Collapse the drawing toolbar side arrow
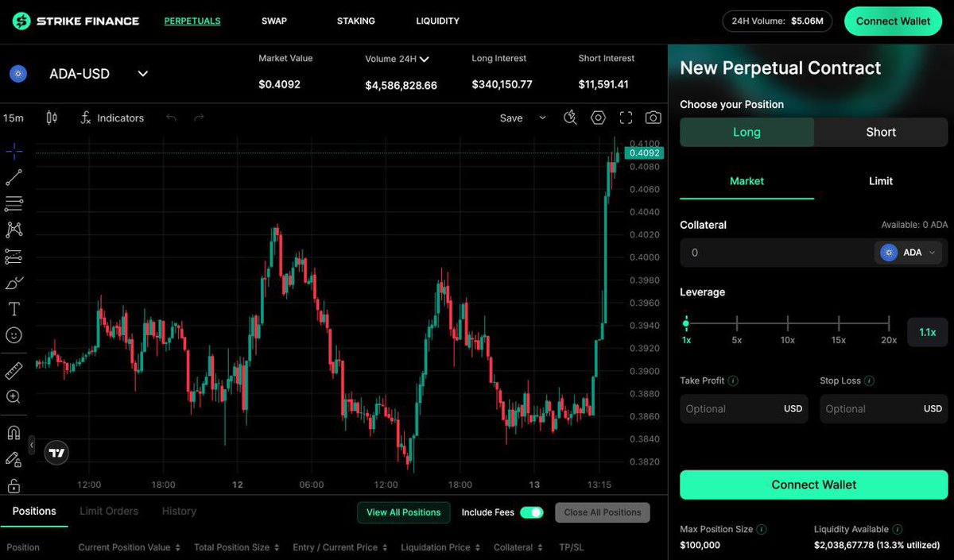Viewport: 954px width, 560px height. point(32,446)
